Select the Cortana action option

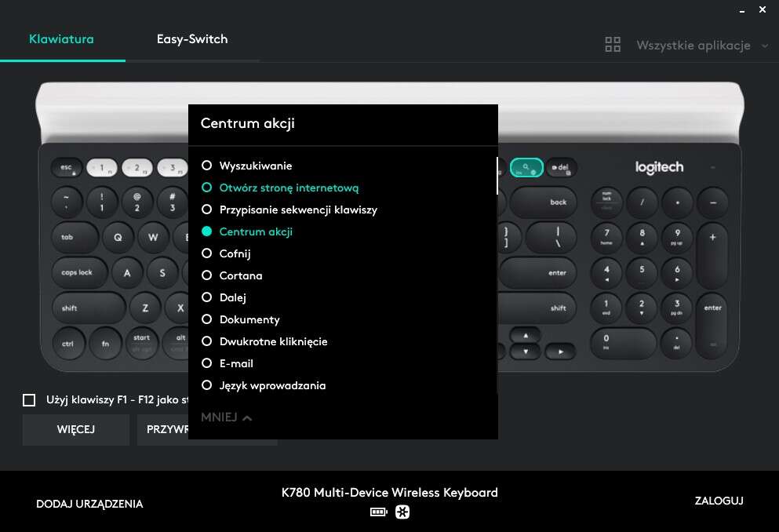tap(241, 275)
